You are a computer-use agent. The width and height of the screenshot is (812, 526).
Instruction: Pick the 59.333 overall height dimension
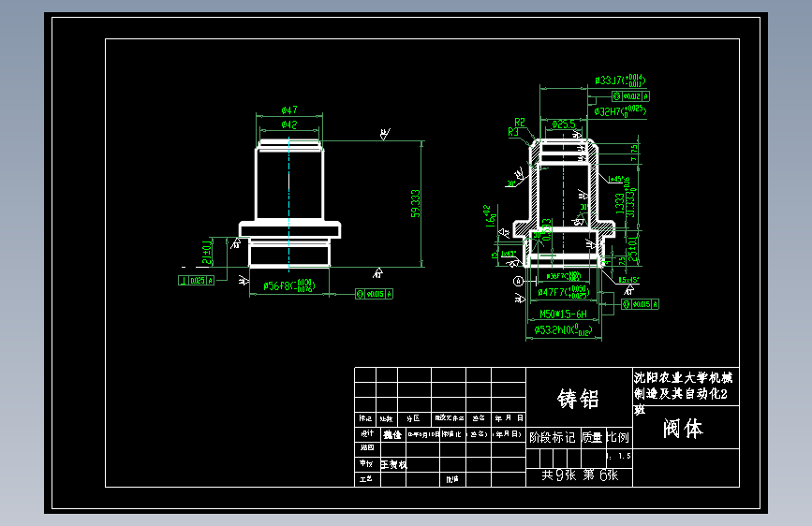click(x=415, y=203)
